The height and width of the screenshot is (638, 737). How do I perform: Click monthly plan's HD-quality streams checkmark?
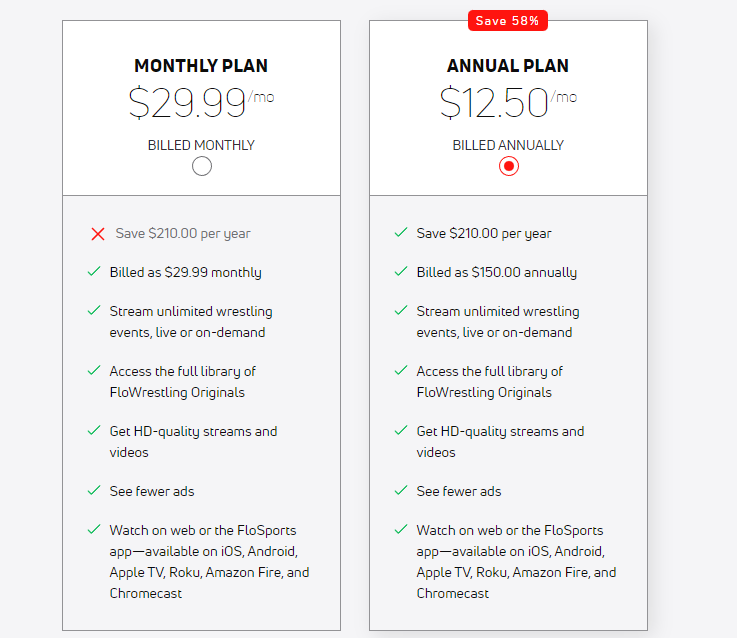click(x=94, y=430)
